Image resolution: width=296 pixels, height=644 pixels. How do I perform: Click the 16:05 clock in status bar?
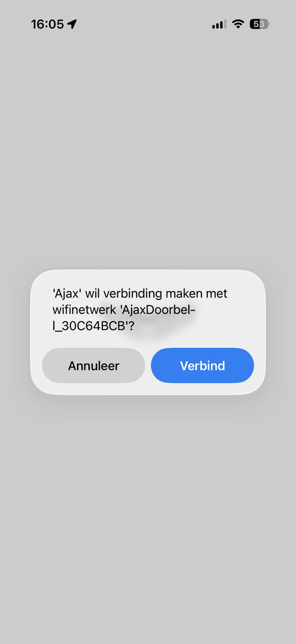47,24
